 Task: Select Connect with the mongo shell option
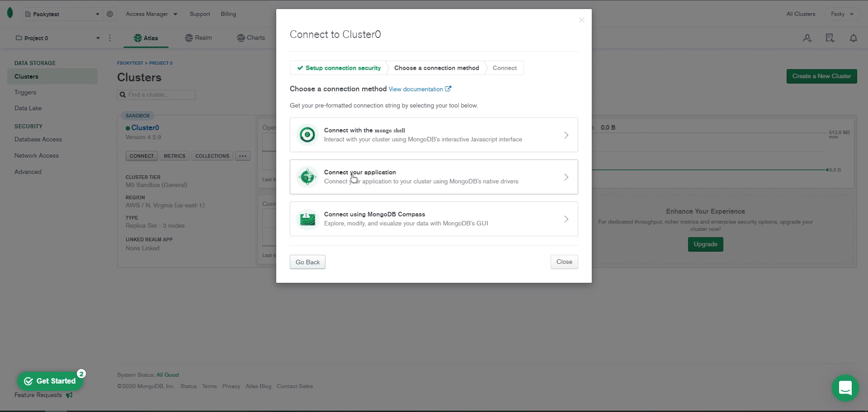434,135
